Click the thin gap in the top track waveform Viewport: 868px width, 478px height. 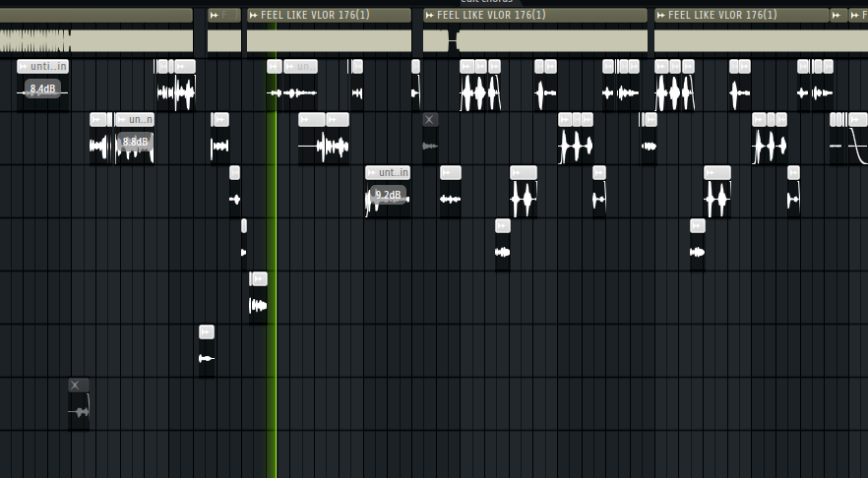click(x=454, y=40)
